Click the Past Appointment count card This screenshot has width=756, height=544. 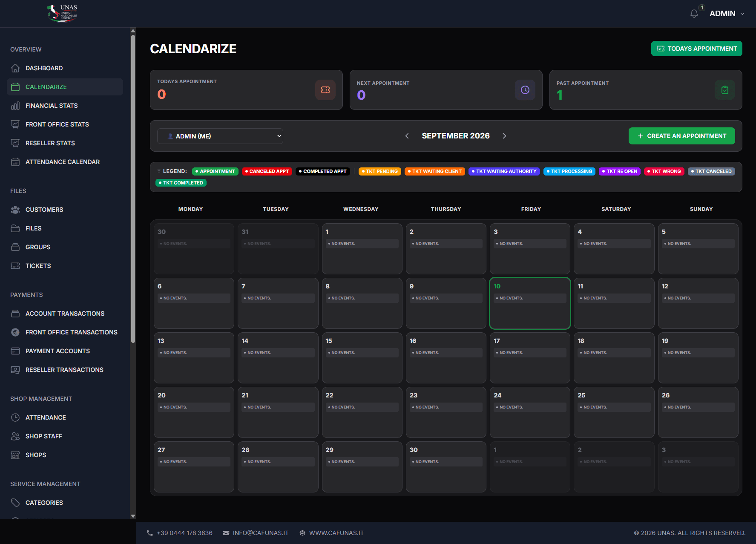tap(646, 90)
